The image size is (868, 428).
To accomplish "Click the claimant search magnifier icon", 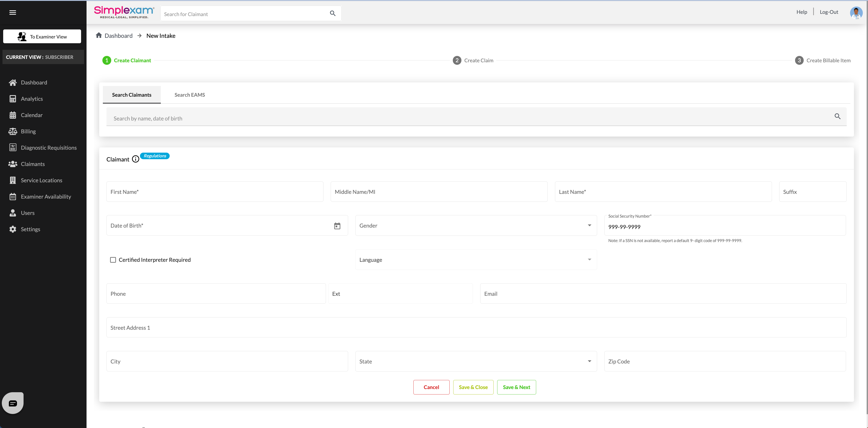I will (x=333, y=13).
